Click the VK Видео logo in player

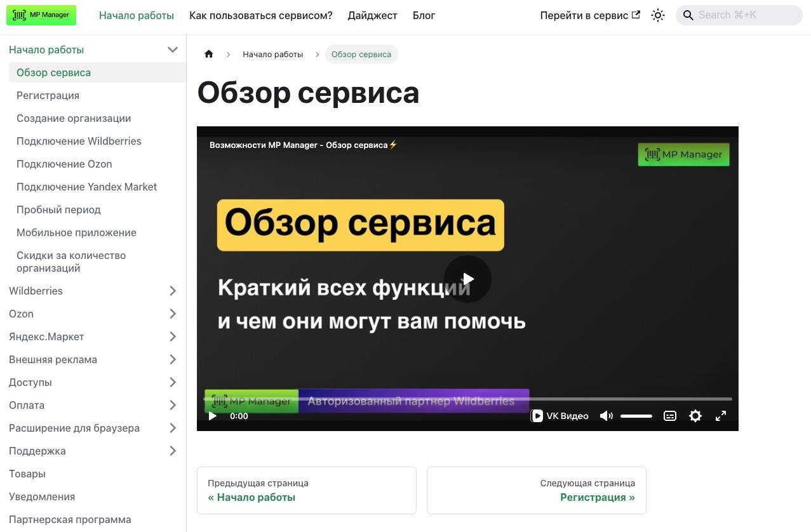tap(560, 416)
